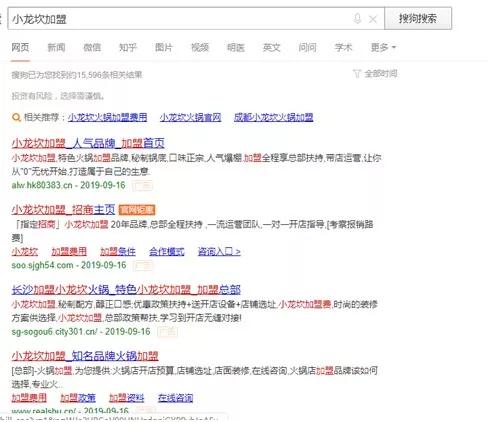The height and width of the screenshot is (422, 490).
Task: Open the 明医 tab
Action: (236, 47)
